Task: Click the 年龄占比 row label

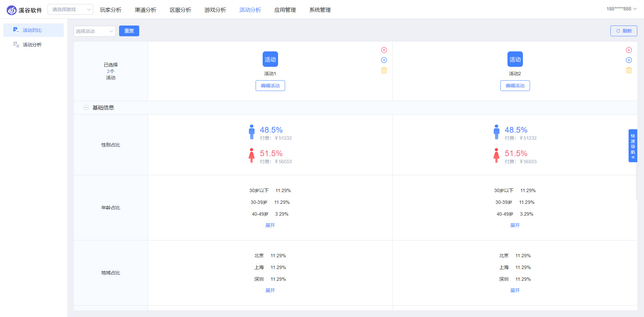Action: [x=111, y=208]
